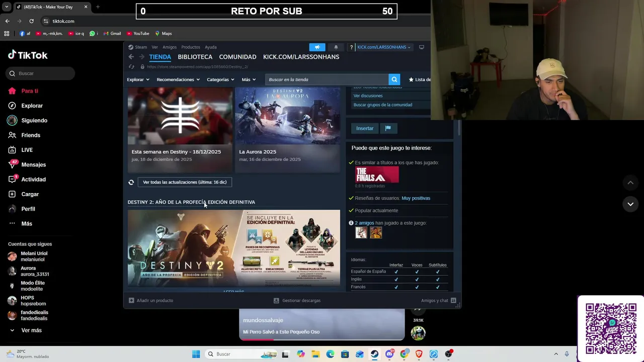Open browser tab search dropdown arrow
The image size is (644, 362).
tap(7, 7)
